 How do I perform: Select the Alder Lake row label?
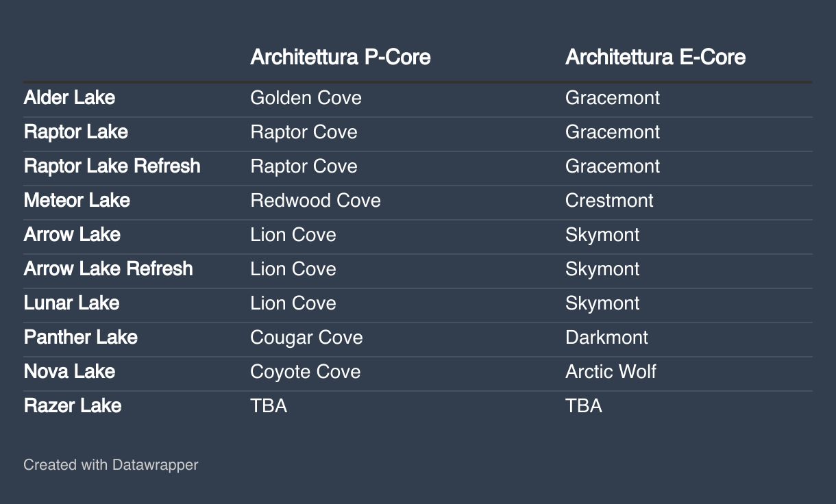69,98
